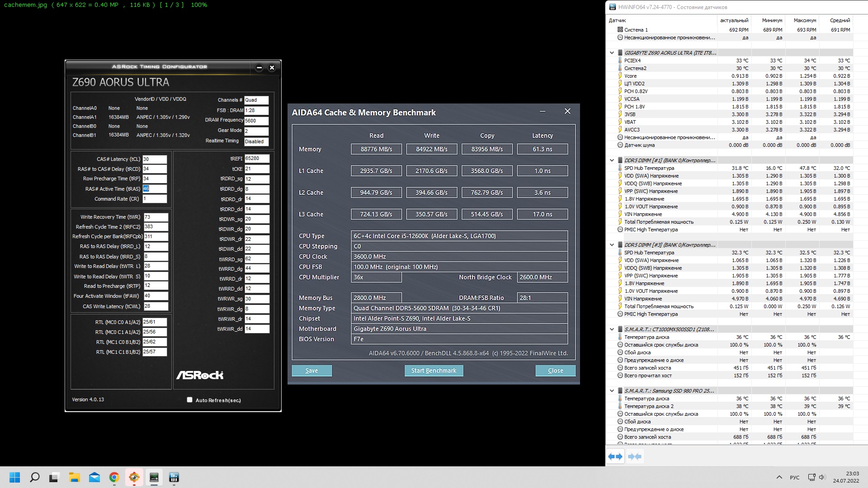Screen dimensions: 868x488
Task: Click the volume speaker tray icon
Action: [x=821, y=477]
